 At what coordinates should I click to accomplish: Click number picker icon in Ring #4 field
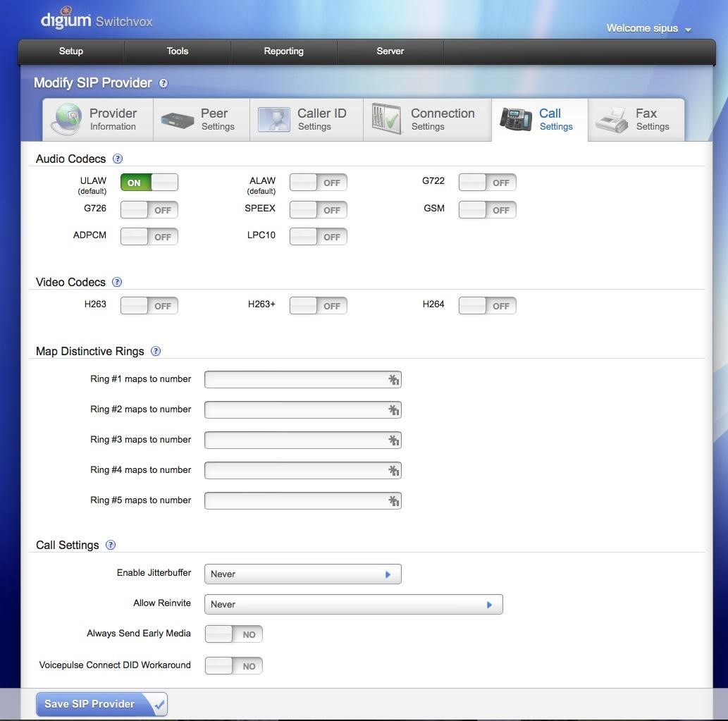tap(394, 471)
